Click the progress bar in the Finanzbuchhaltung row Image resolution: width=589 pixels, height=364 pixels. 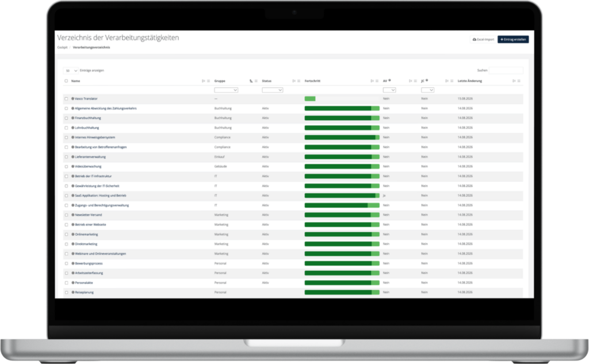pyautogui.click(x=342, y=118)
